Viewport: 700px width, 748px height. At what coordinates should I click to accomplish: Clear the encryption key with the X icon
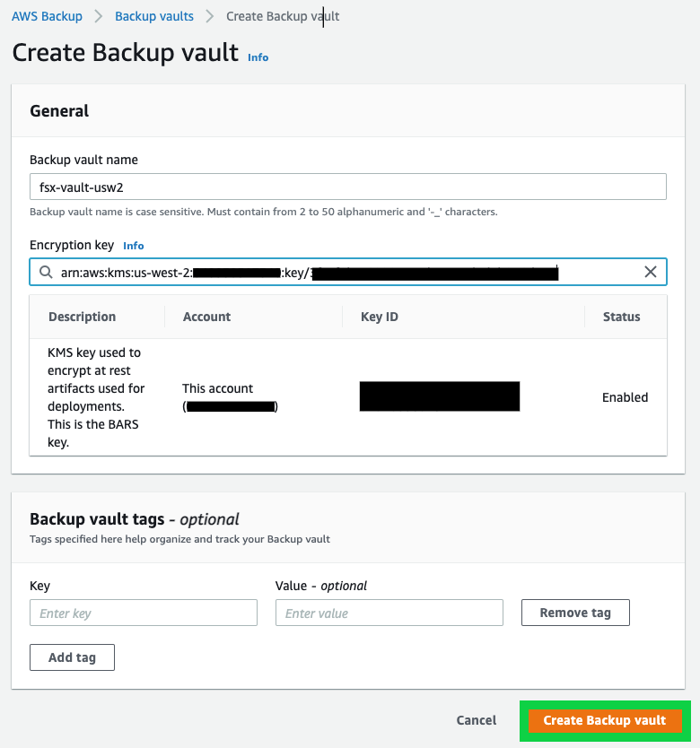pyautogui.click(x=651, y=271)
